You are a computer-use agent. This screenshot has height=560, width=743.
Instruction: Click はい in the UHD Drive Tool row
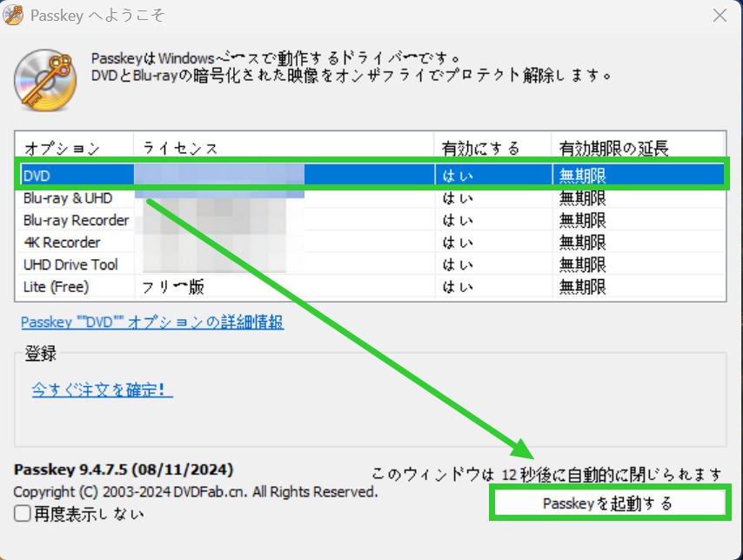(x=458, y=264)
